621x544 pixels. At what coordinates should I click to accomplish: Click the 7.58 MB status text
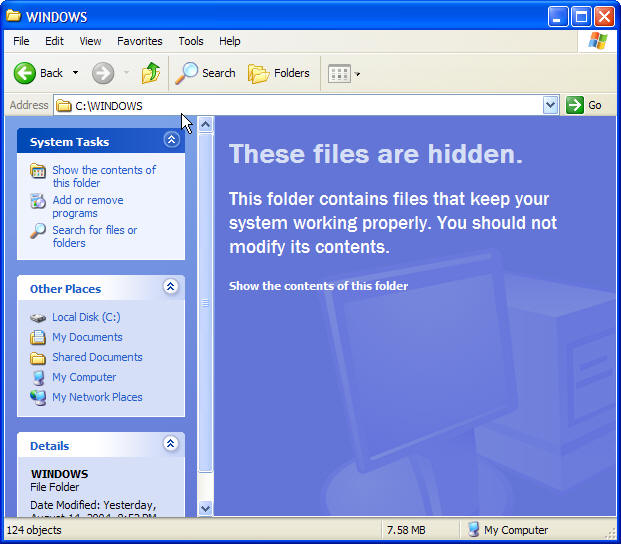click(x=406, y=530)
